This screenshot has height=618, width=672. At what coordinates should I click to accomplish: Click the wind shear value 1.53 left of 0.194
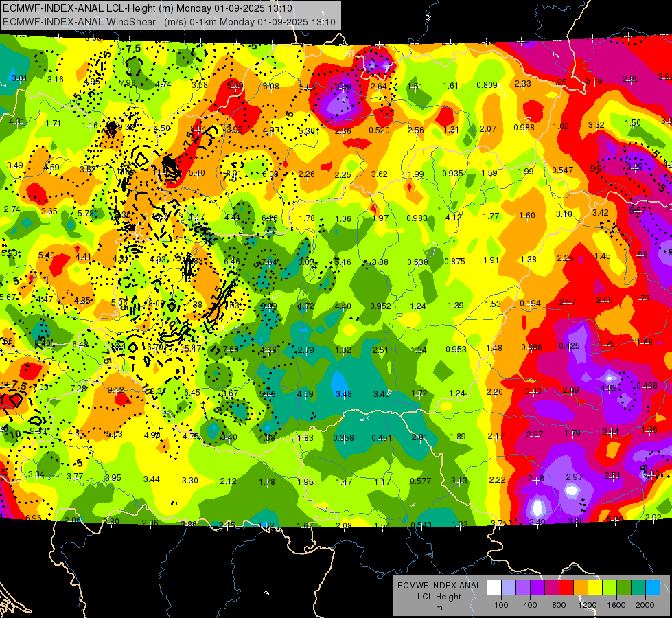coord(493,304)
